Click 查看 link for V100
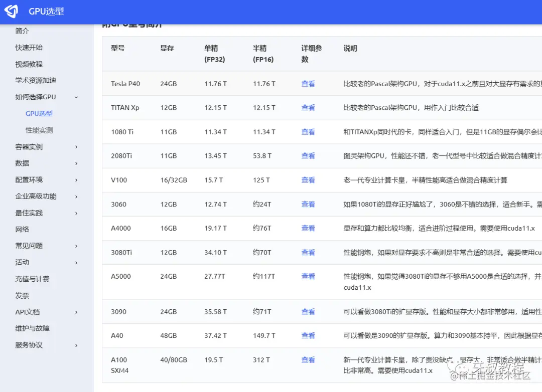 (308, 180)
